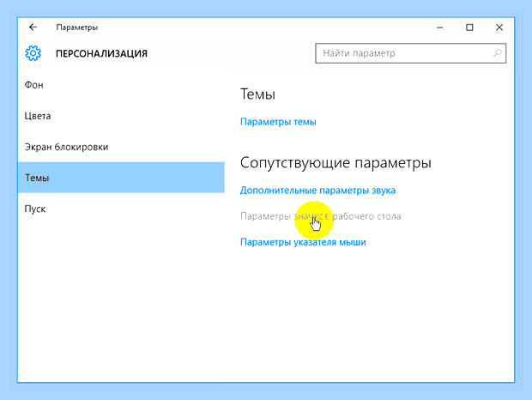Click the "Параметры" window title text
This screenshot has width=532, height=400.
[77, 27]
